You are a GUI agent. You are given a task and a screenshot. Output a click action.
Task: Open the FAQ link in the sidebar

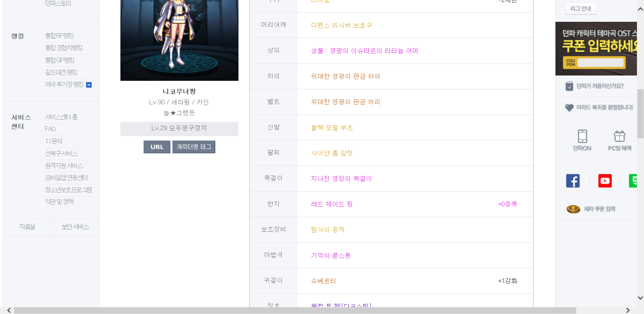click(50, 129)
